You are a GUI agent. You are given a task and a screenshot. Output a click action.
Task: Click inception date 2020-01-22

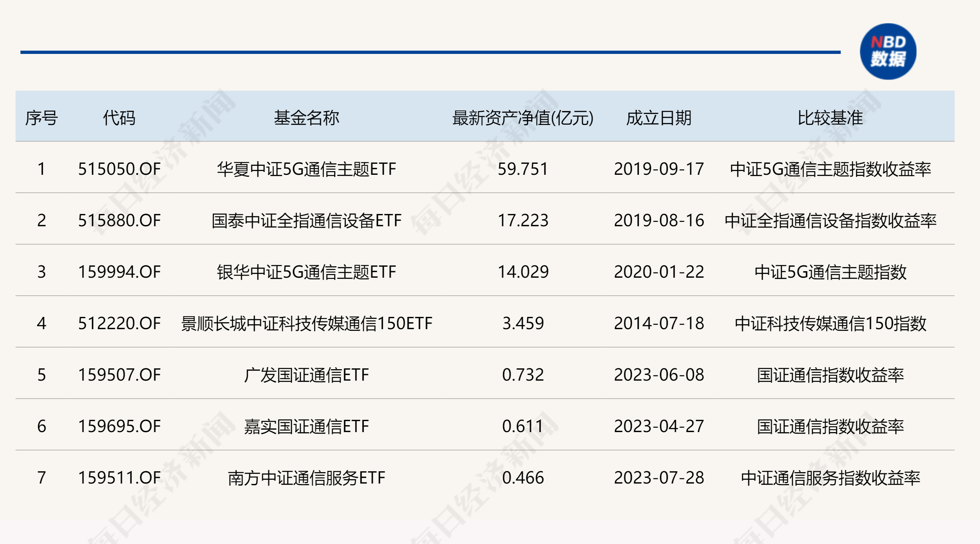659,272
